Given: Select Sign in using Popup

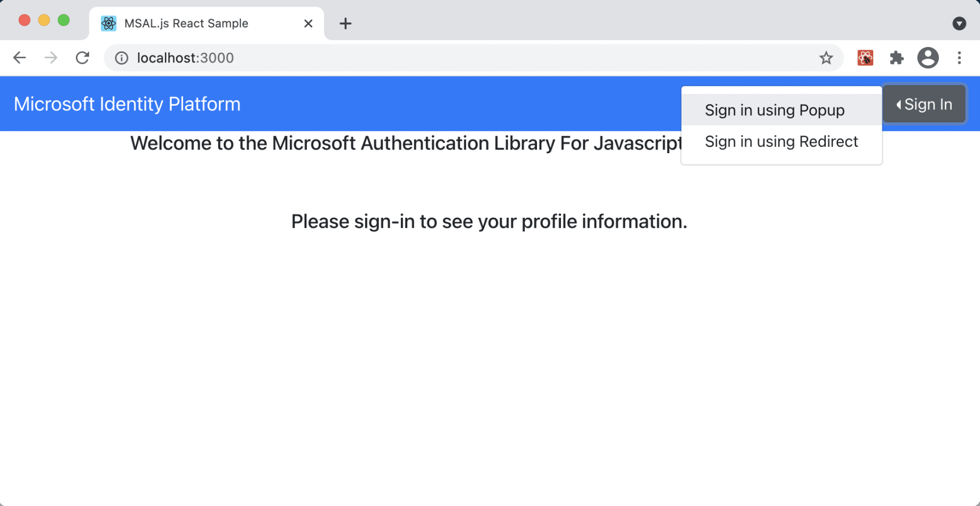Looking at the screenshot, I should tap(774, 110).
